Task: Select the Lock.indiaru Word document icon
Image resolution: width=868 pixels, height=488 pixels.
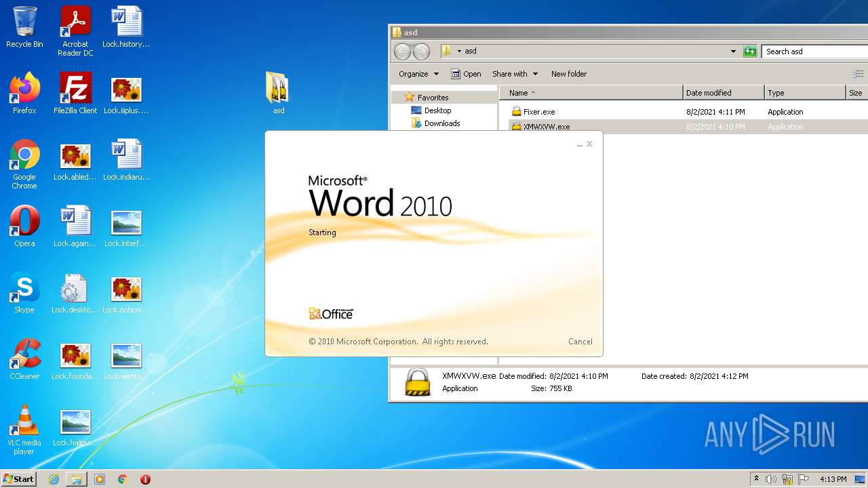Action: (126, 160)
